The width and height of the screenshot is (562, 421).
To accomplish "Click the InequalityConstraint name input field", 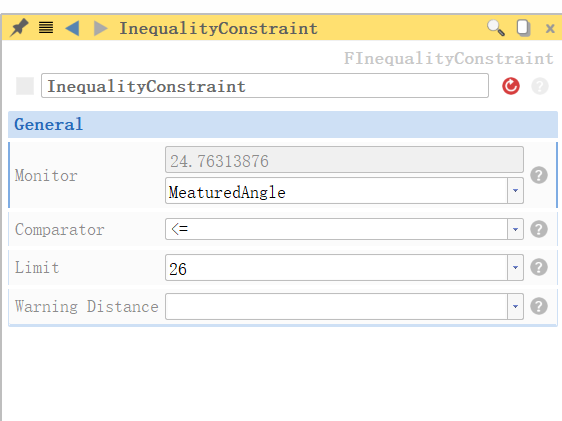I will [x=265, y=86].
